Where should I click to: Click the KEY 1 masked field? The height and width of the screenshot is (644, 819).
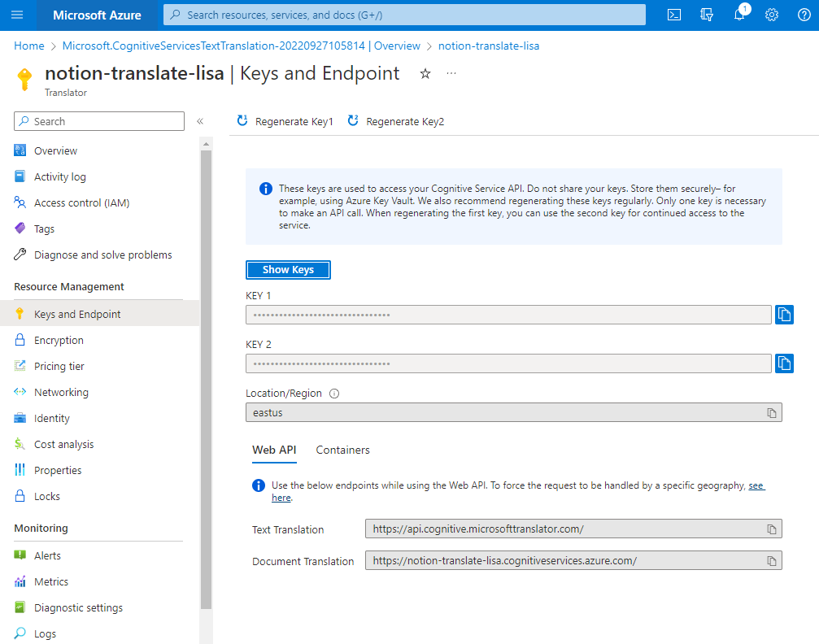[508, 315]
